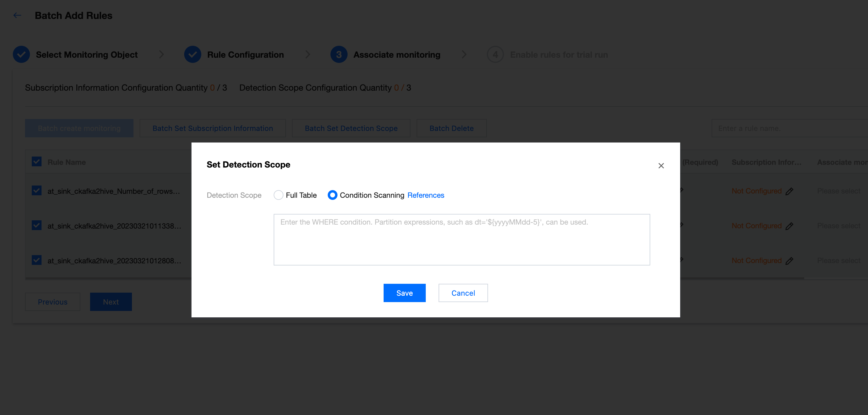Uncheck the at_sink_ckafka2hive_Number_of_rows rule checkbox
The image size is (868, 415).
(x=37, y=190)
